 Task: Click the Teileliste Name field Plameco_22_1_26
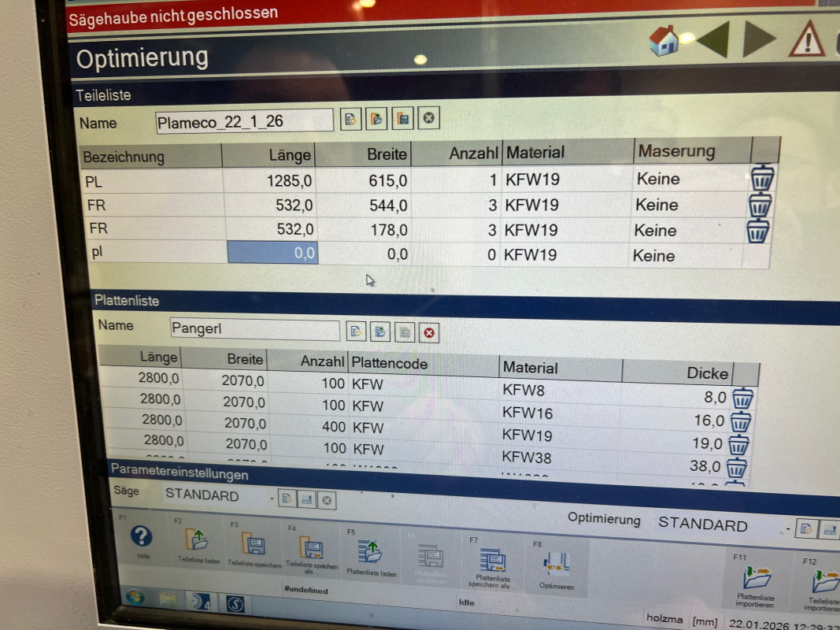[x=244, y=121]
